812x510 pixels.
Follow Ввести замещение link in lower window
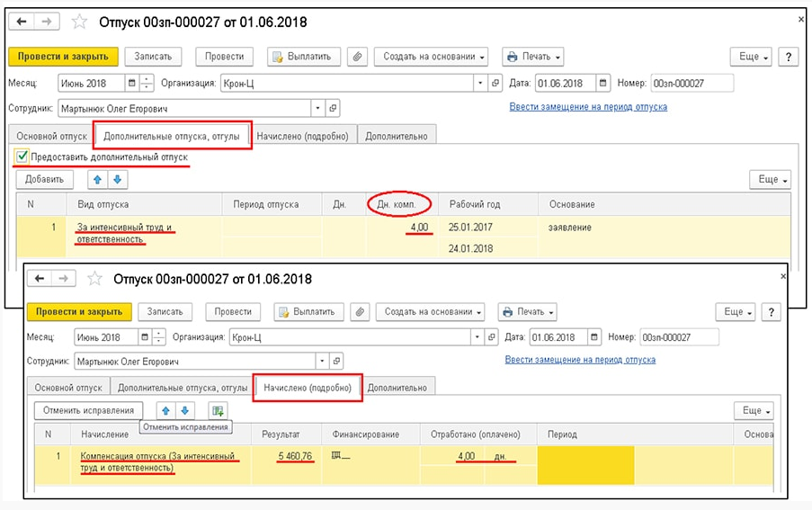pyautogui.click(x=580, y=359)
